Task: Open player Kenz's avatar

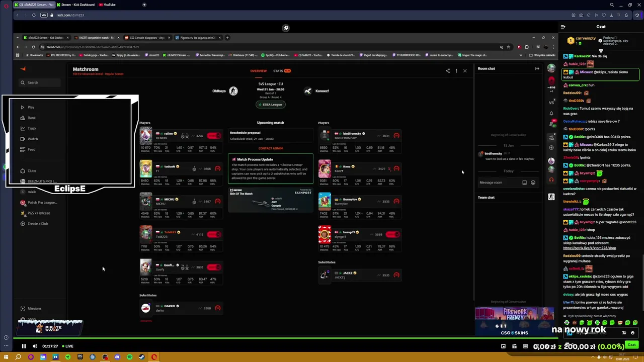Action: click(x=325, y=168)
